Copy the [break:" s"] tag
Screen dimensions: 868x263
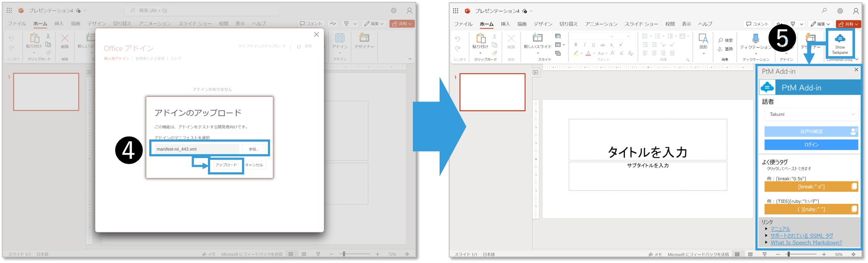pos(854,187)
